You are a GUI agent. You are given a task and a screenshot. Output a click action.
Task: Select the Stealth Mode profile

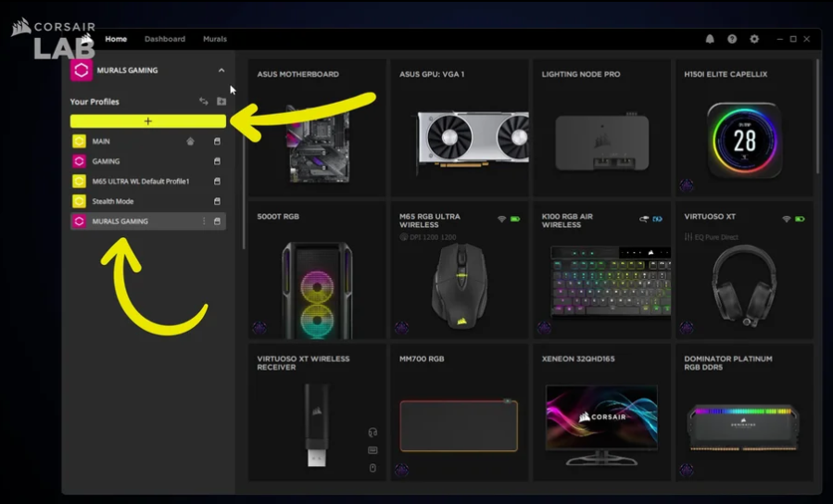tap(147, 201)
